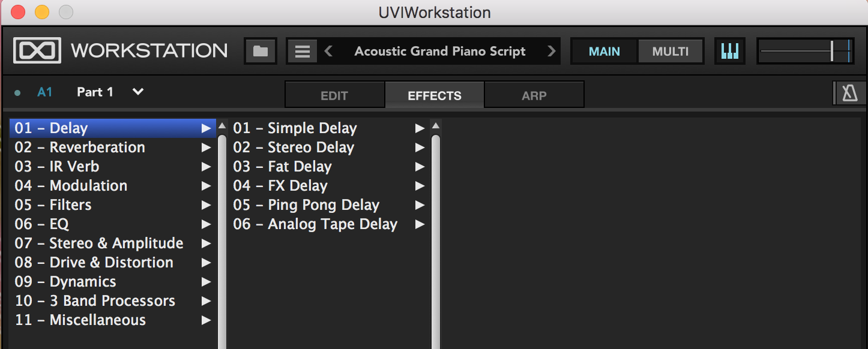This screenshot has width=868, height=349.
Task: Expand the 09 – Dynamics category
Action: (x=113, y=282)
